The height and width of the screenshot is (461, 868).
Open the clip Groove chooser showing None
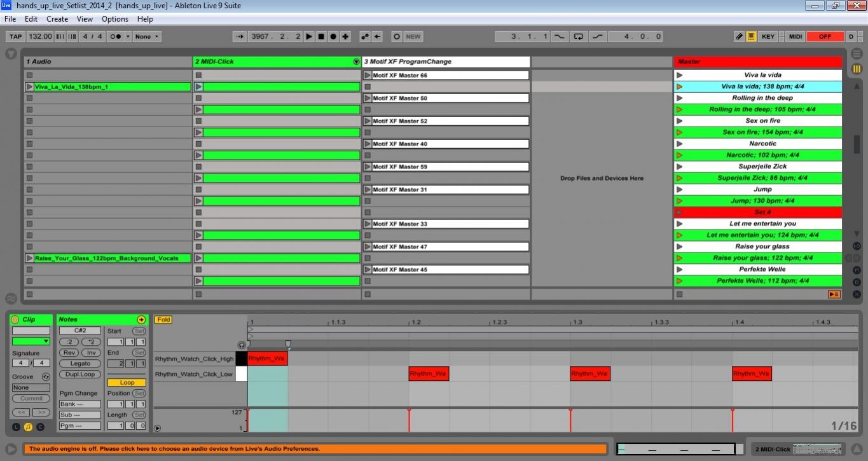[31, 388]
